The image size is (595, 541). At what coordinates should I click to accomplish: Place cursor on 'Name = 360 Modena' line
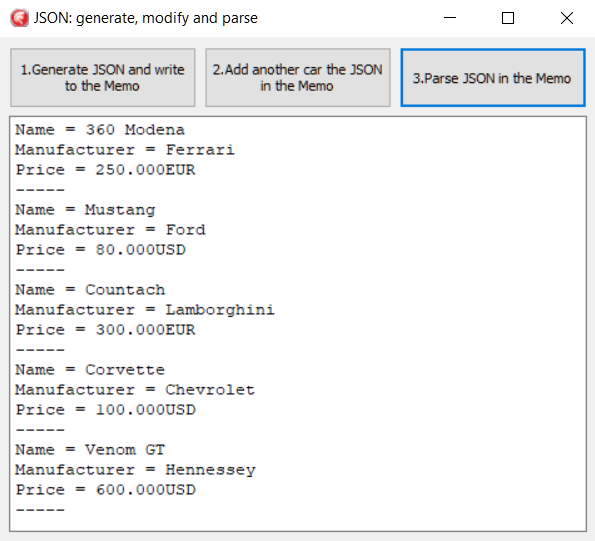[100, 130]
